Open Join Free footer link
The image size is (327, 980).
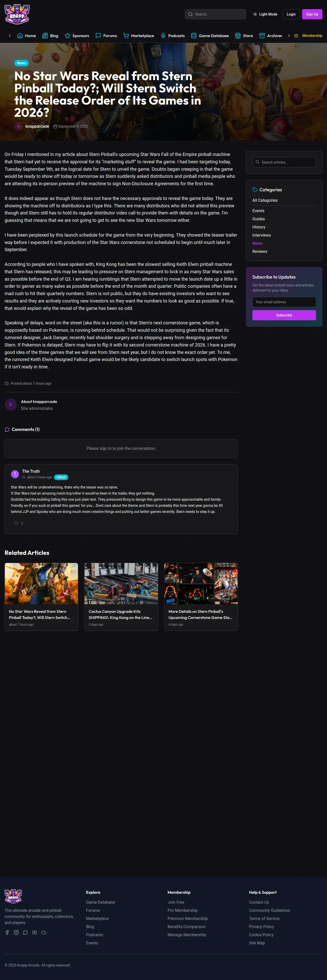(x=176, y=902)
